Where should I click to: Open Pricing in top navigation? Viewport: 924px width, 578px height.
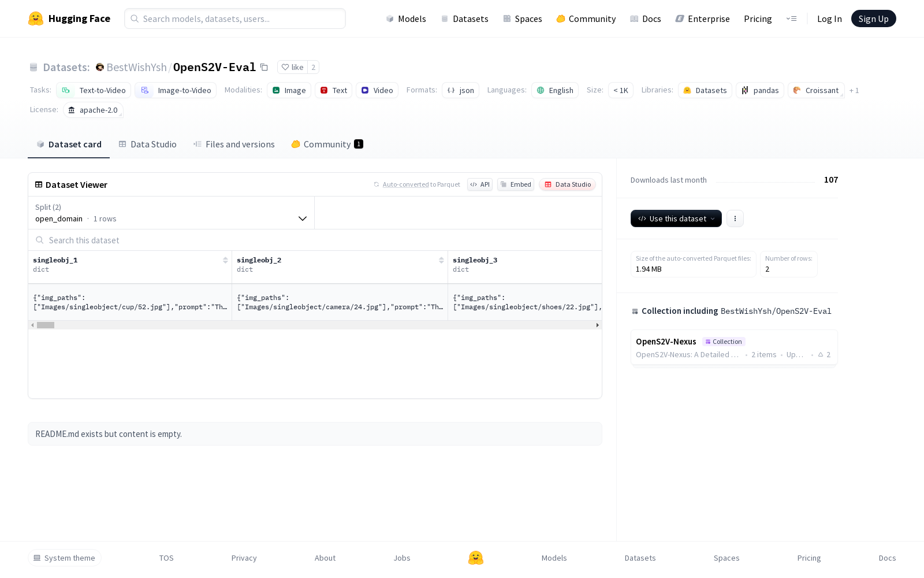tap(758, 18)
